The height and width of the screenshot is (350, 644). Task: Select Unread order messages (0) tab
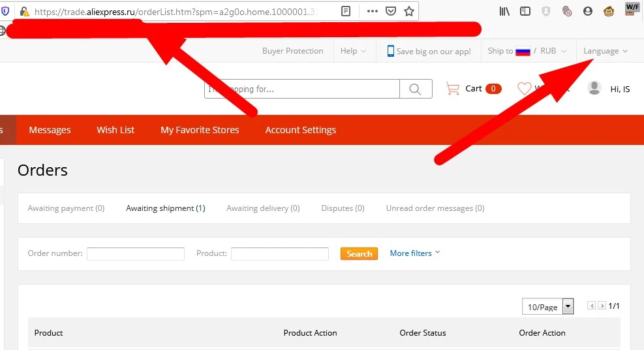pyautogui.click(x=435, y=208)
